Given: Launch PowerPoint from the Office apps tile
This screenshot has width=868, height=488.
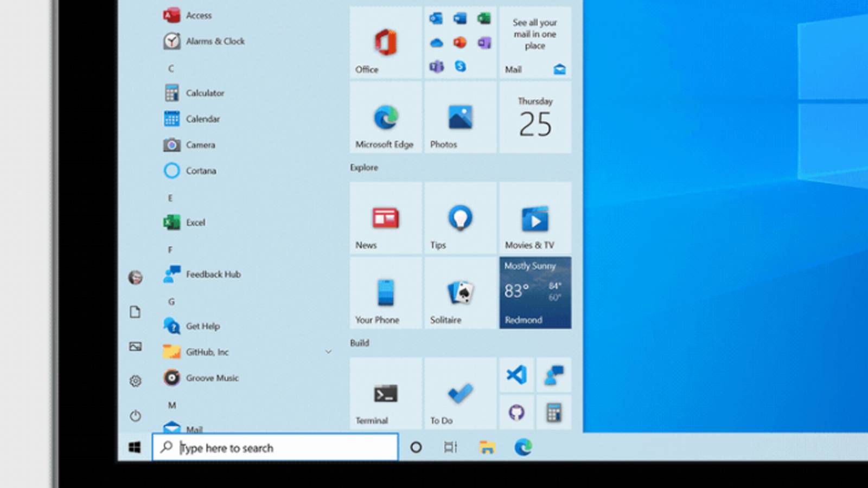Looking at the screenshot, I should 460,42.
